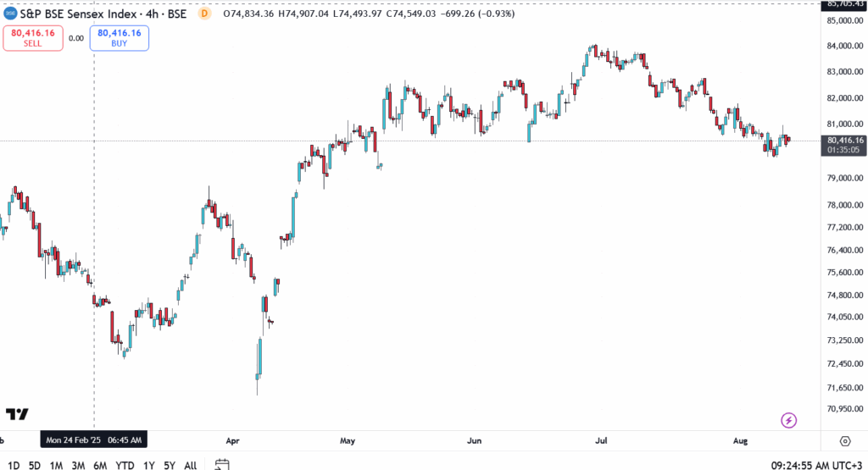Click the BUY 80,416.16 button
Screen dimensions: 868x470
click(119, 37)
